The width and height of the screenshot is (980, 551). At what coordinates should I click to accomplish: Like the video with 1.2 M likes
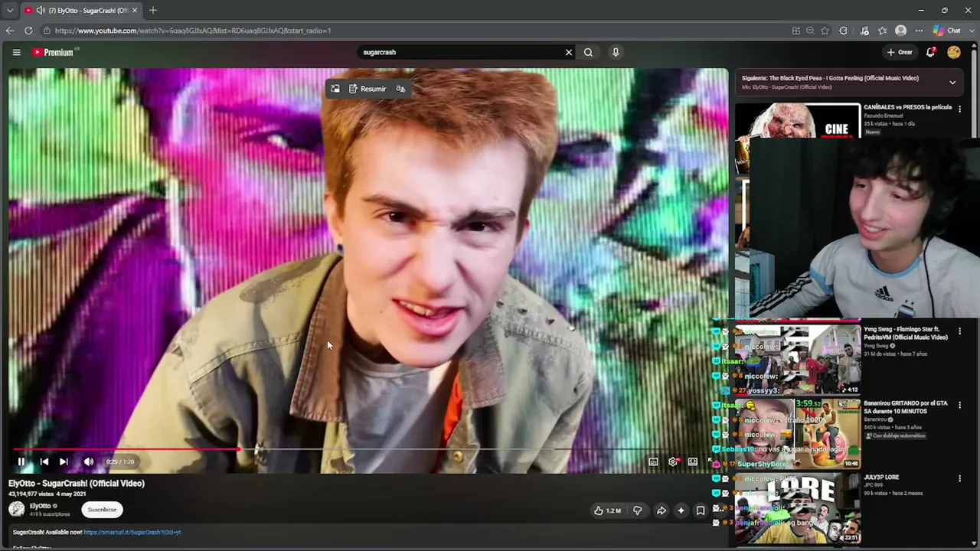[608, 510]
